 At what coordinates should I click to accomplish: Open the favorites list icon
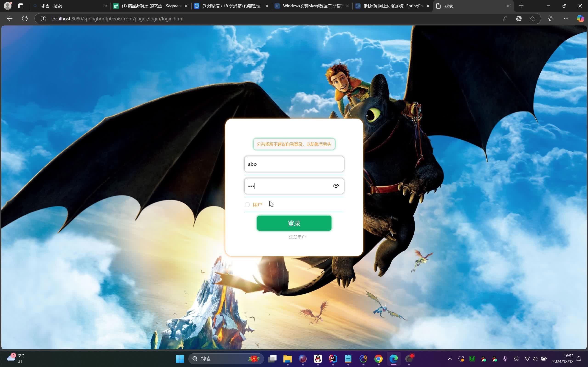[x=551, y=19]
